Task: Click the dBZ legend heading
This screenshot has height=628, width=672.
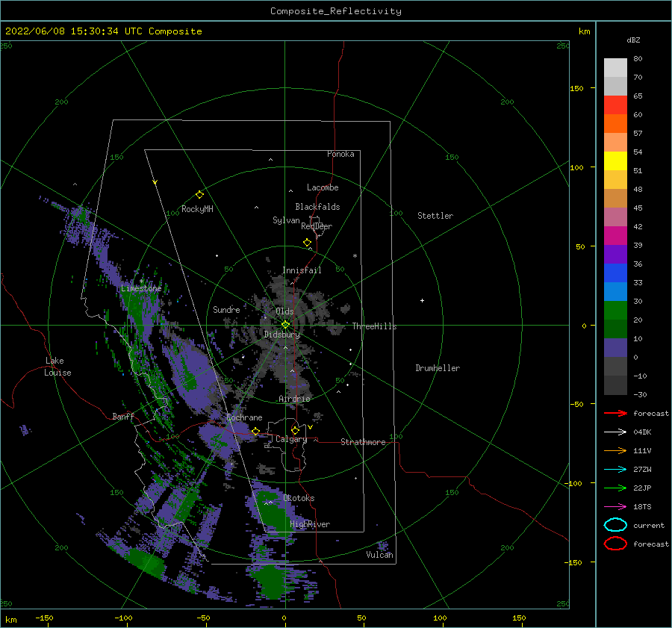Action: 633,40
